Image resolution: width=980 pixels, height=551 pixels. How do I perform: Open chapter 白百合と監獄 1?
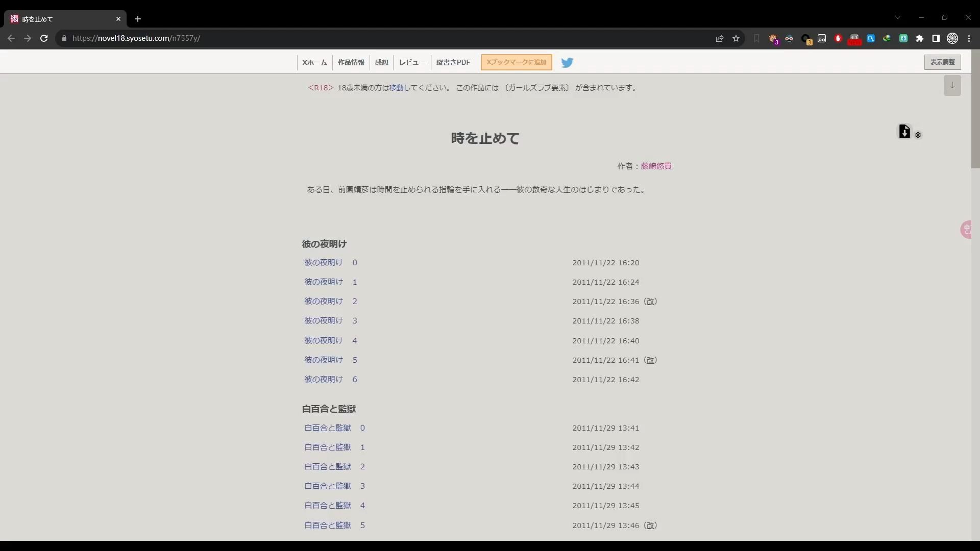[x=334, y=447]
